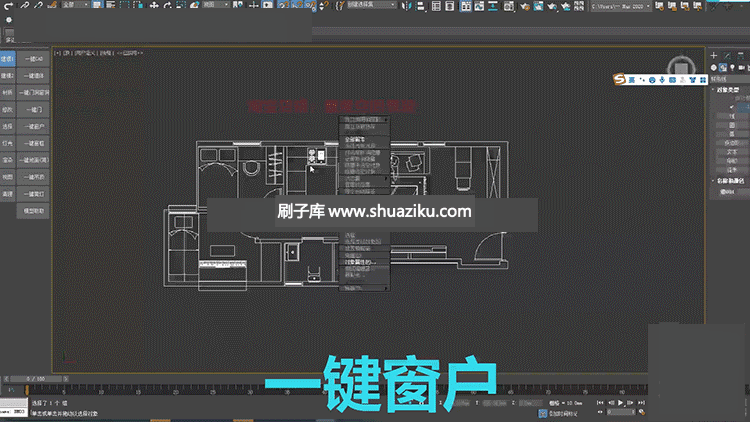
Task: Click the Sogou microphone voice input icon
Action: tap(662, 80)
